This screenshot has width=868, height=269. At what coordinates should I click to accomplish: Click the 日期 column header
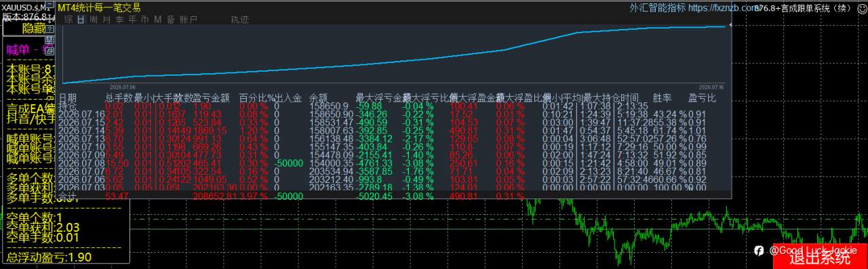pos(68,98)
